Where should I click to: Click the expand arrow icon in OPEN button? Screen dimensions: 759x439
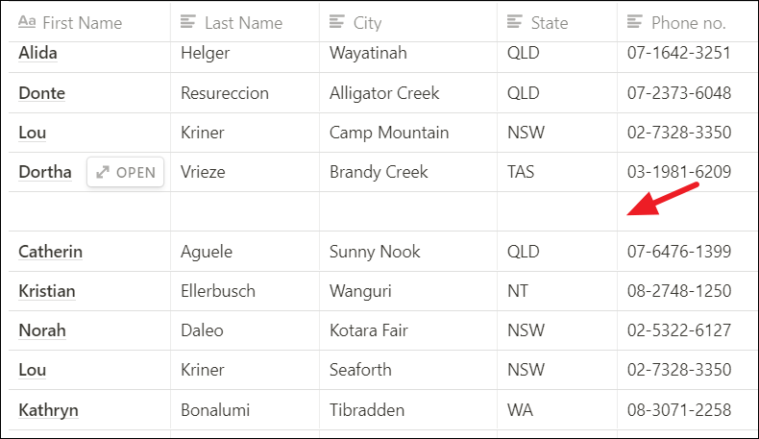tap(103, 172)
